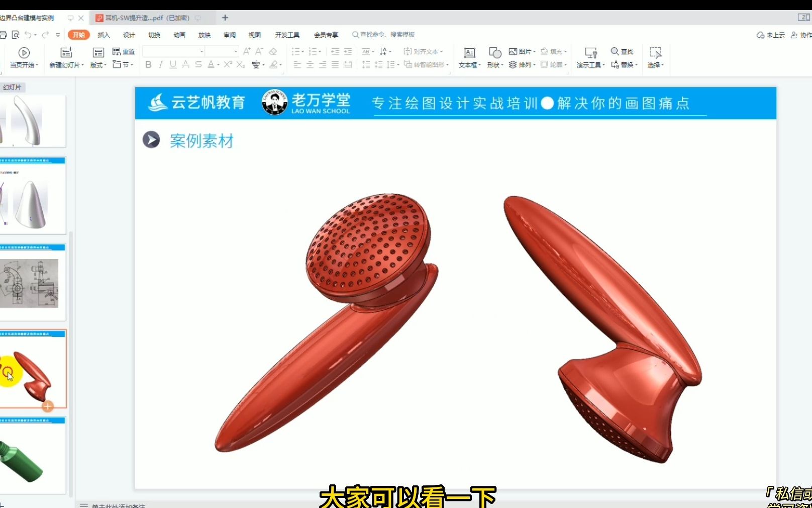Click the 未上云 cloud status button
812x508 pixels.
coord(769,35)
